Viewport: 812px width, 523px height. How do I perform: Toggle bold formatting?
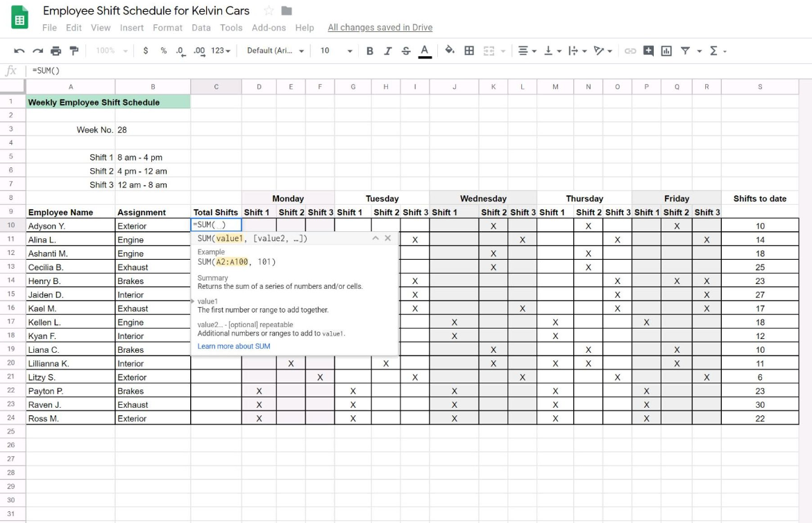pos(370,51)
